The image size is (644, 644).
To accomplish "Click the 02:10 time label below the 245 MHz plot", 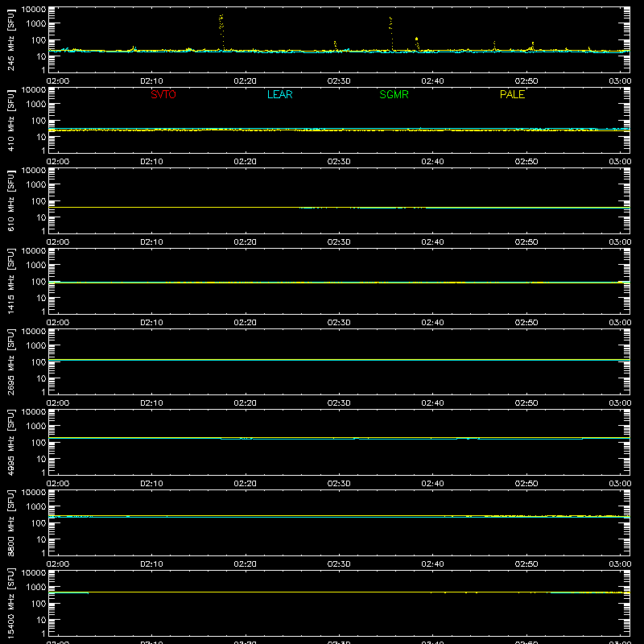I will click(x=151, y=81).
